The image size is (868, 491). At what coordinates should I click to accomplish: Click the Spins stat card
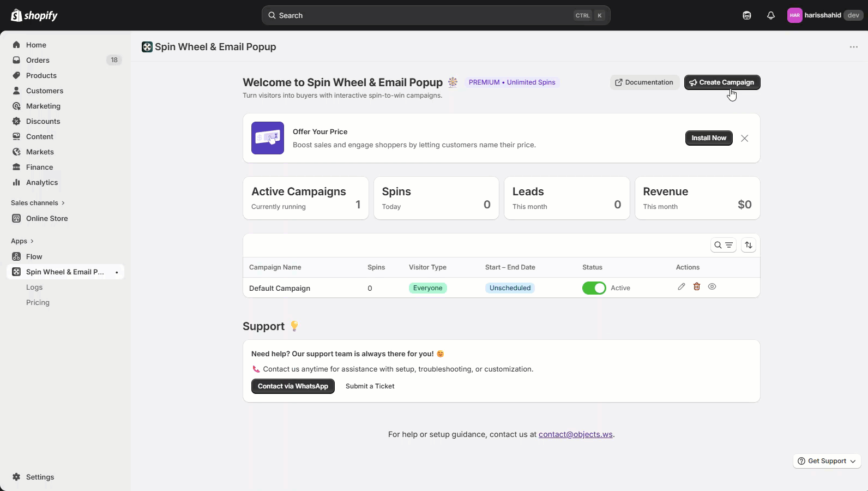pos(436,198)
